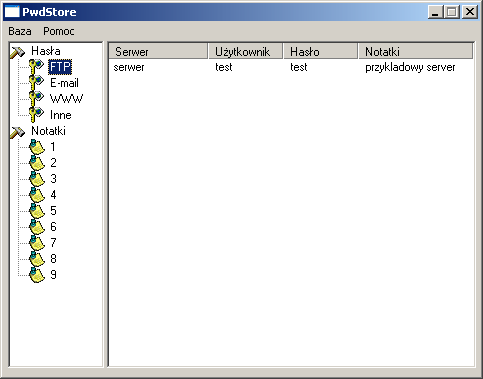The image size is (483, 379).
Task: Close the PwdStore window
Action: 470,12
